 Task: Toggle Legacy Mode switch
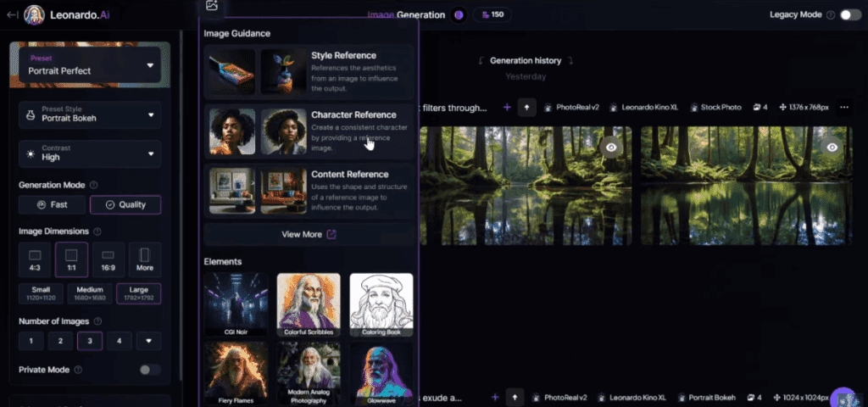850,15
